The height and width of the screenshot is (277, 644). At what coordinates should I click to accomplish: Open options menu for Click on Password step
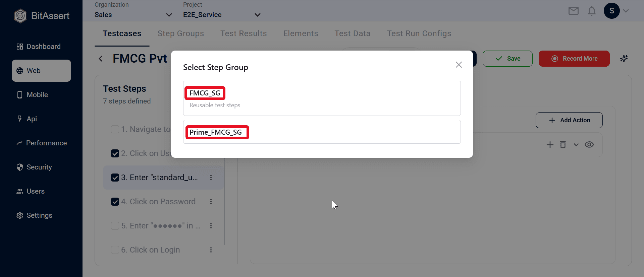point(211,202)
